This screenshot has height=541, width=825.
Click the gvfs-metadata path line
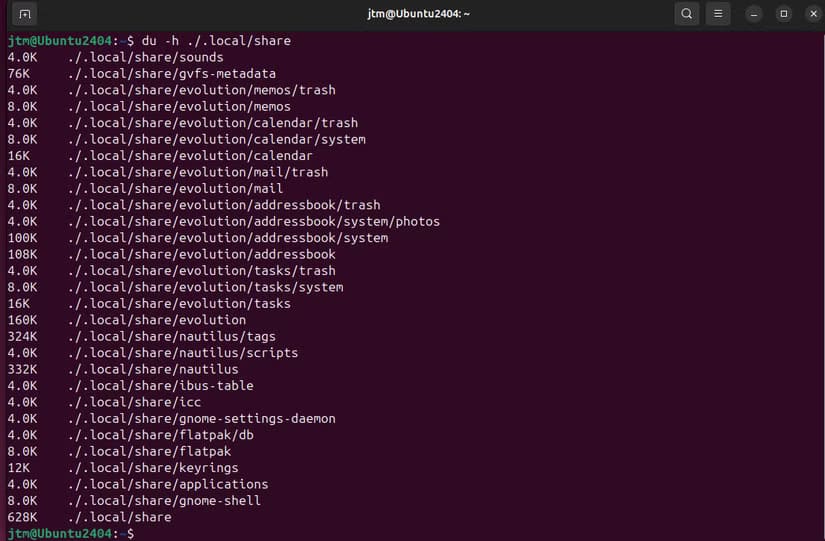[x=172, y=74]
